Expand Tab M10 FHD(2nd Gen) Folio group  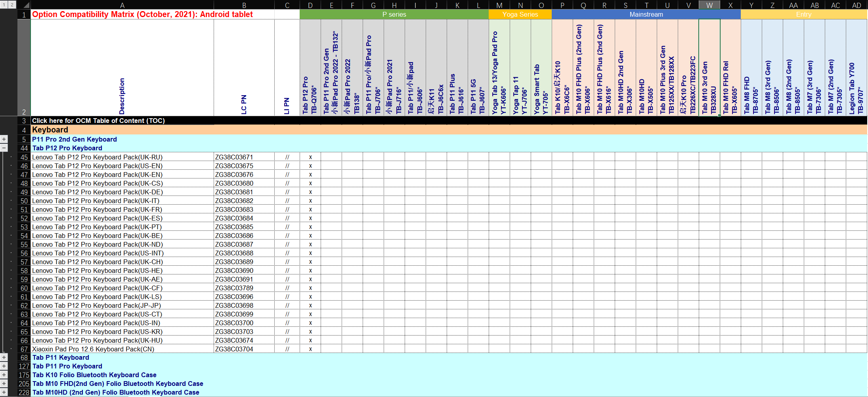coord(4,384)
